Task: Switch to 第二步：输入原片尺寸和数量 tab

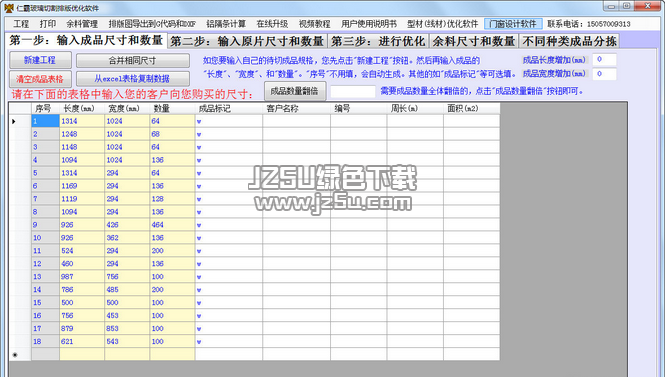Action: point(248,41)
